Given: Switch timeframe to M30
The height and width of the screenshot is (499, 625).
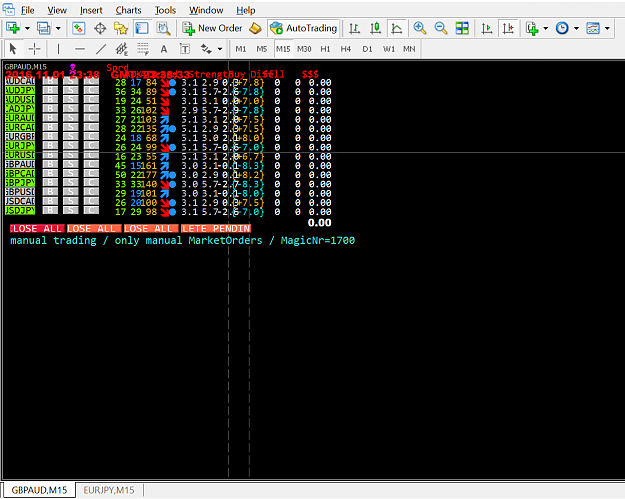Looking at the screenshot, I should [304, 49].
